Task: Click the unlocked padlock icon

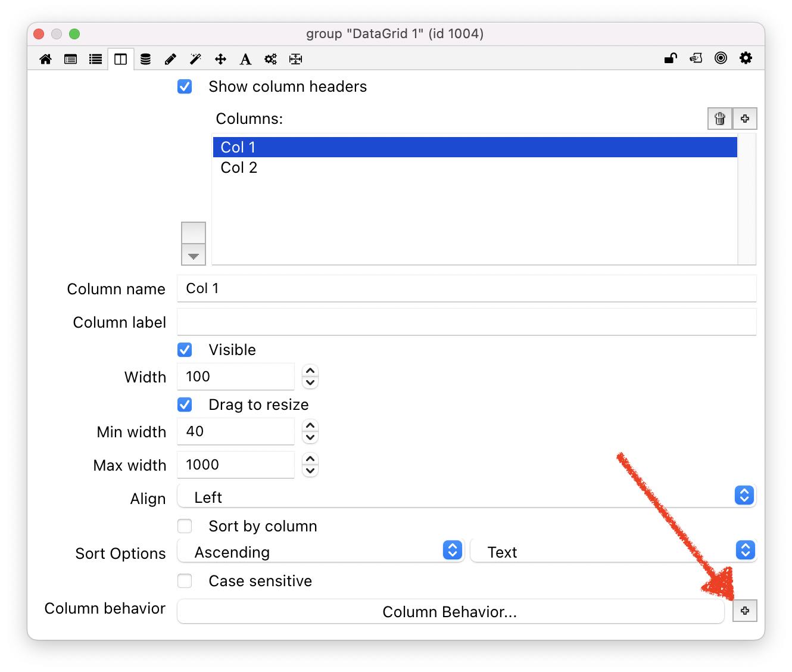Action: tap(671, 58)
